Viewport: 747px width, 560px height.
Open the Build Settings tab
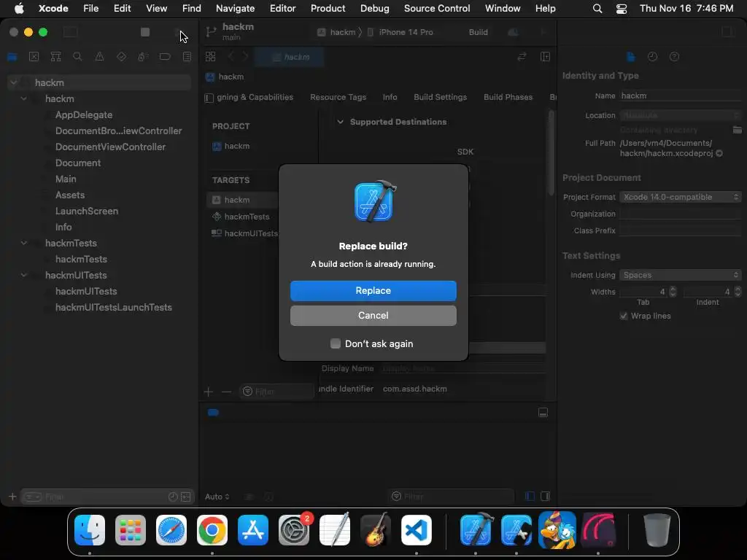tap(440, 97)
